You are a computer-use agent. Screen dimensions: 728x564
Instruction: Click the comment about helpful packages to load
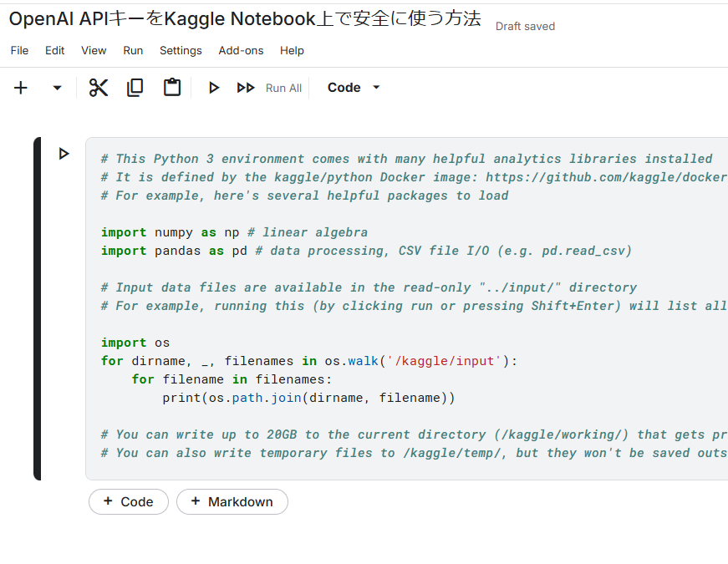pyautogui.click(x=305, y=196)
